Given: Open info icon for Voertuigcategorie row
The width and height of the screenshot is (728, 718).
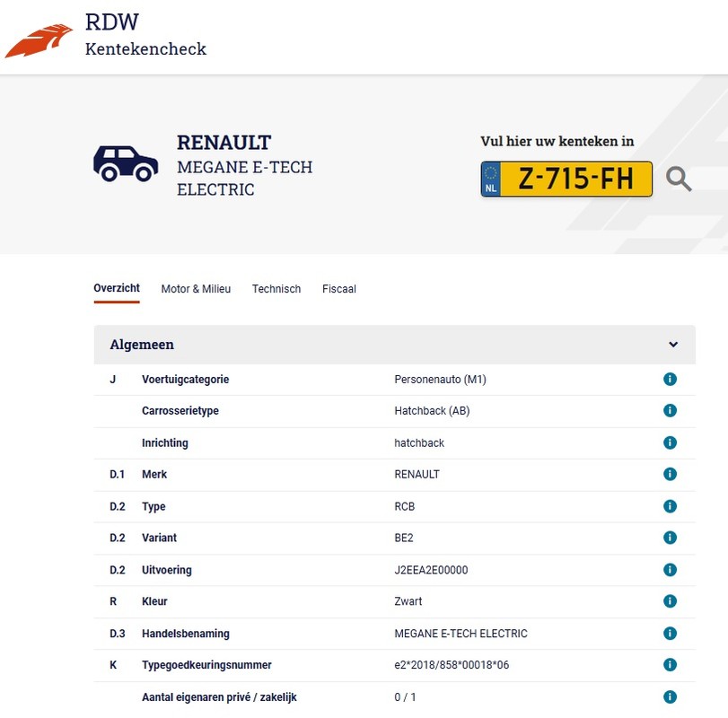Looking at the screenshot, I should [669, 380].
